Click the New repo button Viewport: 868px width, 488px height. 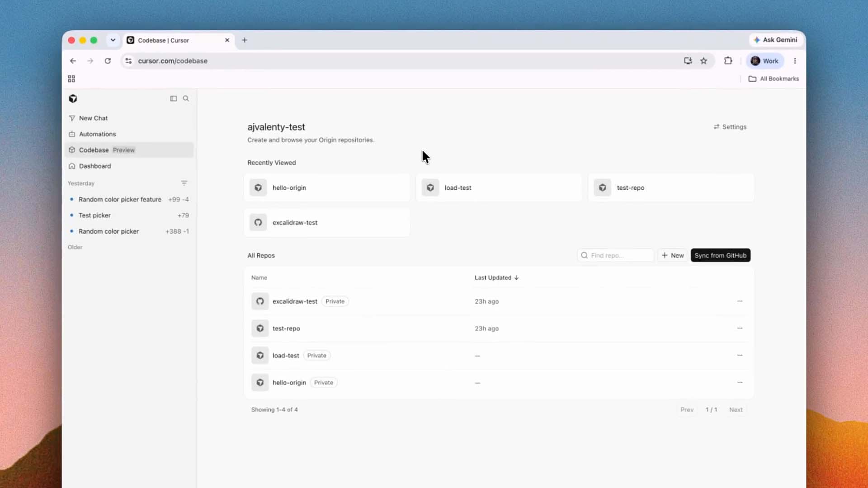pyautogui.click(x=673, y=255)
